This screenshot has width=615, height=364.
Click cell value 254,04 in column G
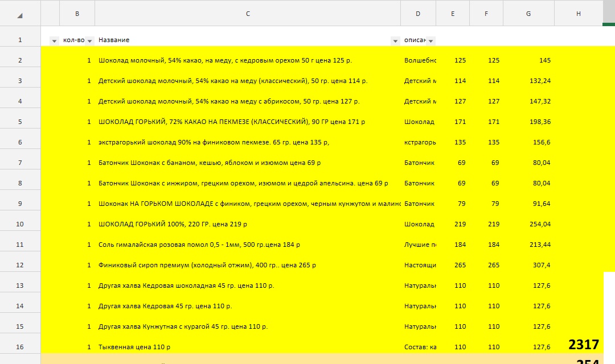tap(539, 224)
